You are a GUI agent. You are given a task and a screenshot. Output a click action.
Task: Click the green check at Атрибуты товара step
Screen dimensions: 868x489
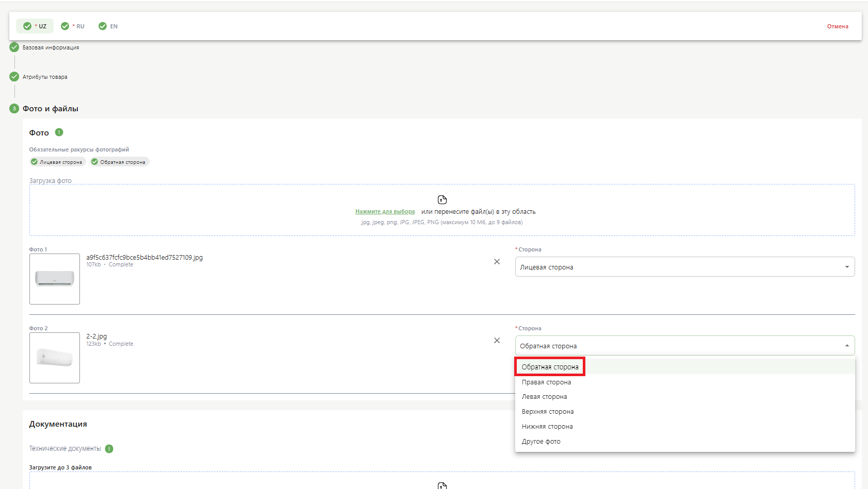(14, 77)
